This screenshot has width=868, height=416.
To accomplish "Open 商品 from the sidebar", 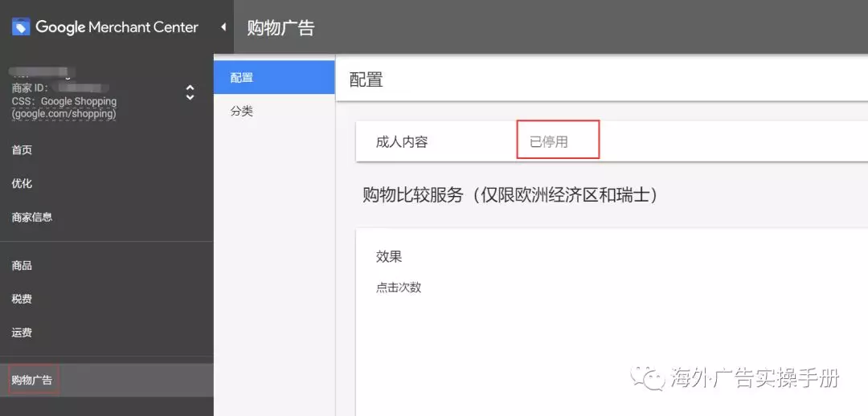I will click(x=22, y=266).
